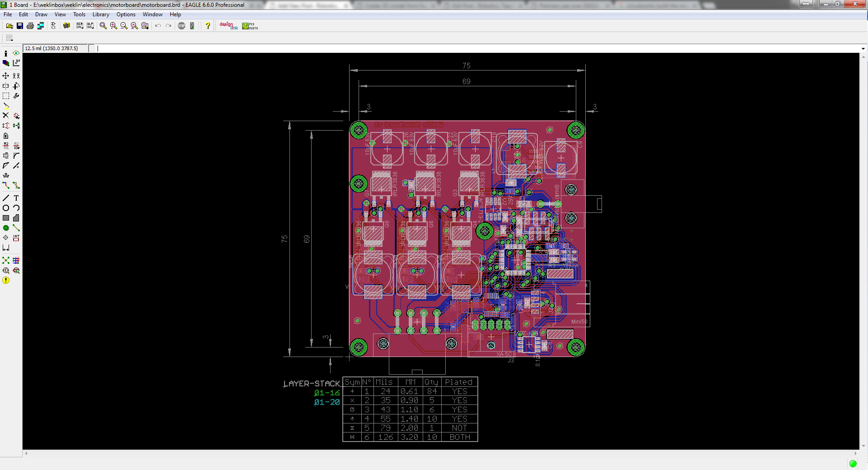Switch to schematic using the gate icon
Viewport: 868px width, 470px height.
(x=53, y=26)
